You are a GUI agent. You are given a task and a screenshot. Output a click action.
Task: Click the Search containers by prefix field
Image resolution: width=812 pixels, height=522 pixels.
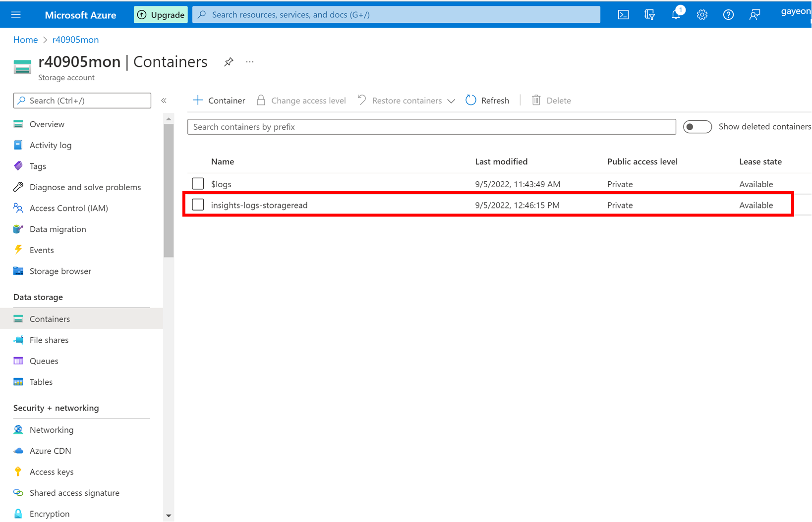[431, 127]
